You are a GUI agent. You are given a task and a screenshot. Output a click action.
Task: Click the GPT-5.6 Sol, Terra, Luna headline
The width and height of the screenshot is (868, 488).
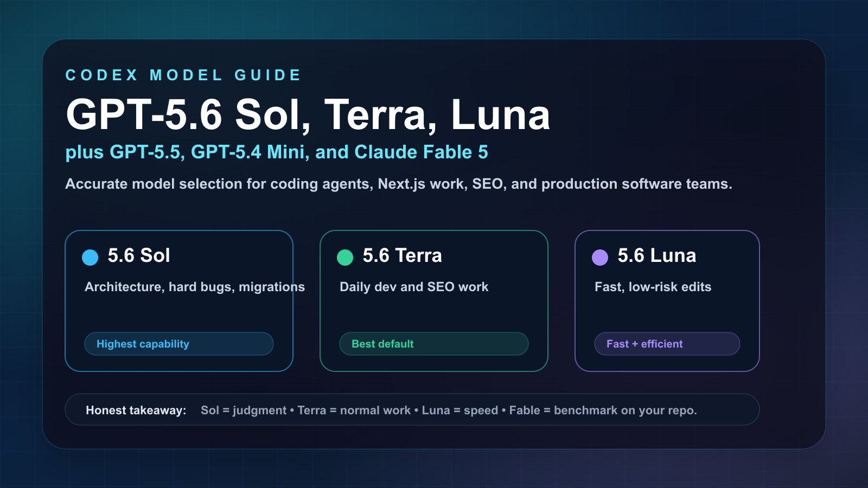coord(308,115)
